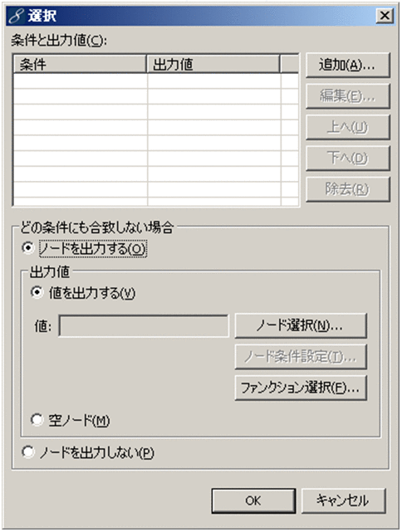Click the 出力値 column header

click(x=213, y=64)
